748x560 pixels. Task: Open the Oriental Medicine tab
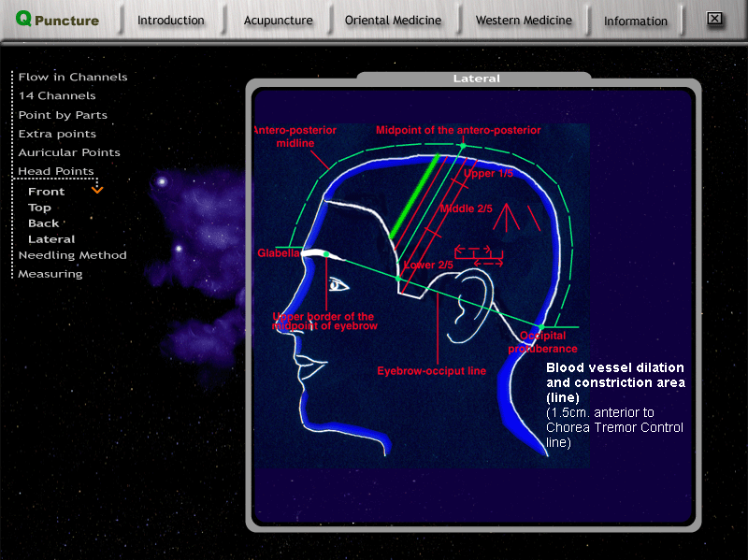(393, 20)
